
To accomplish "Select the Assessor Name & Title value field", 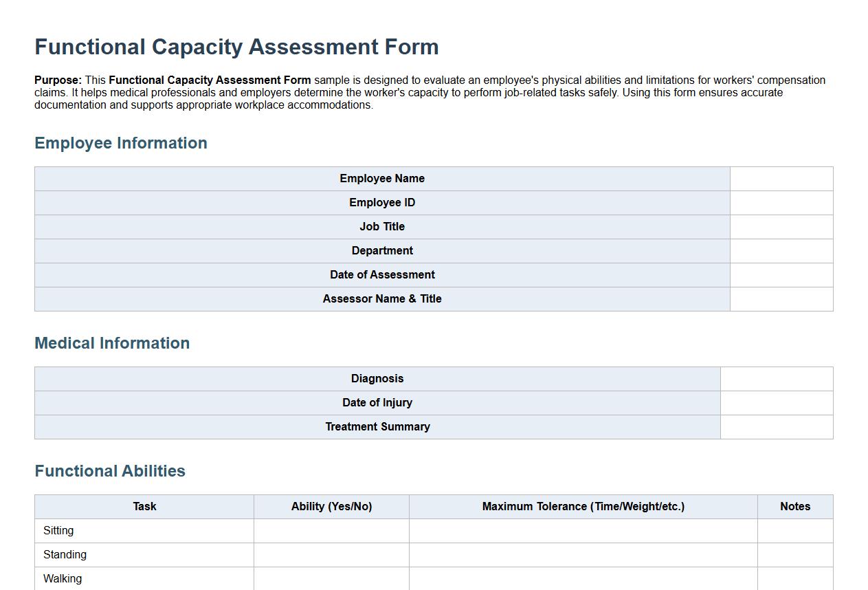I will pyautogui.click(x=780, y=298).
